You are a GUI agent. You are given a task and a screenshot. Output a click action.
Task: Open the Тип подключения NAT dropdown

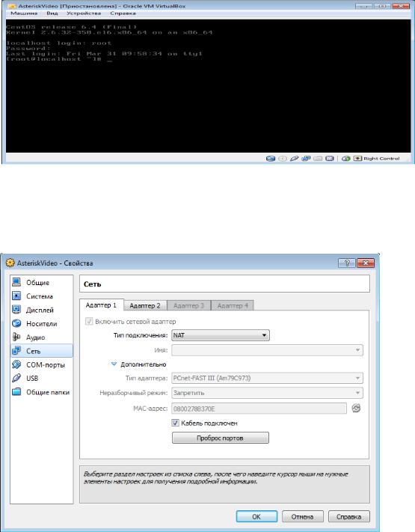pyautogui.click(x=221, y=335)
